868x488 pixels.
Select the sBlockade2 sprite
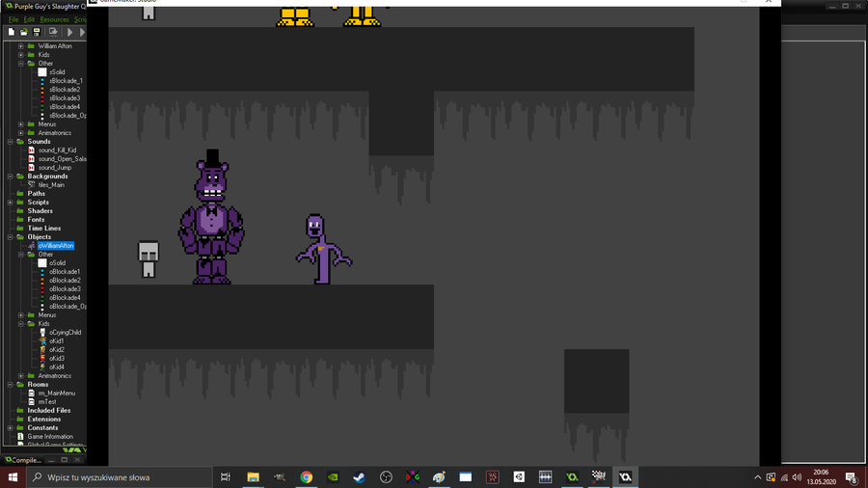[x=65, y=90]
